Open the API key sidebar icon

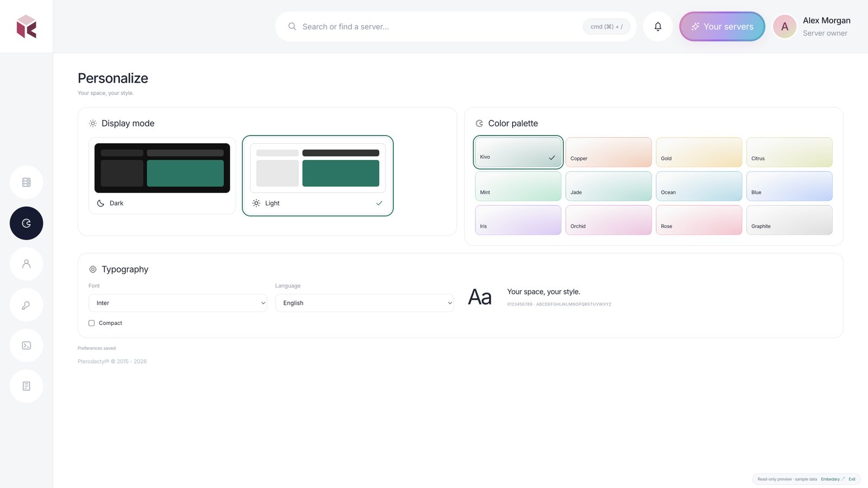pyautogui.click(x=26, y=305)
